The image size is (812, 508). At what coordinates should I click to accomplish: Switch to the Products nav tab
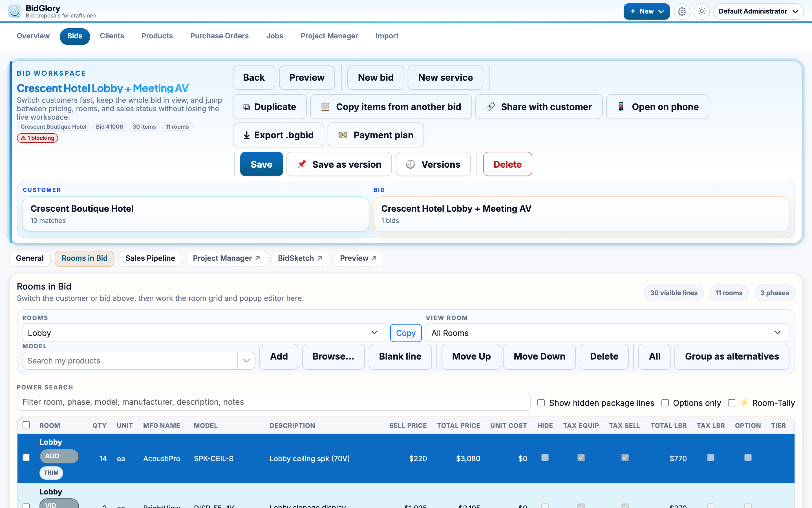(157, 36)
